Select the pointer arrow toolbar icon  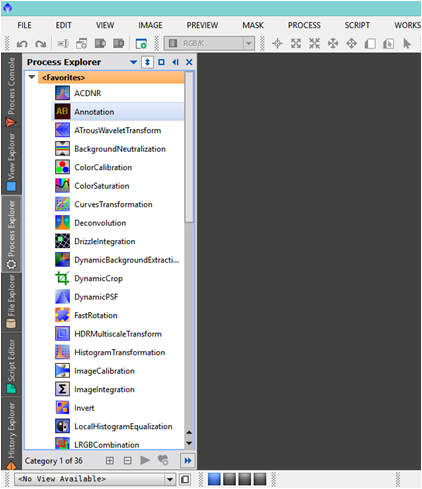point(407,43)
